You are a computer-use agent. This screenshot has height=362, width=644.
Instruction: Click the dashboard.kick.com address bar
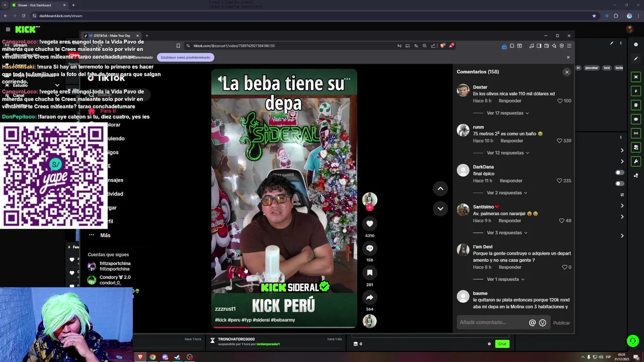[312, 16]
